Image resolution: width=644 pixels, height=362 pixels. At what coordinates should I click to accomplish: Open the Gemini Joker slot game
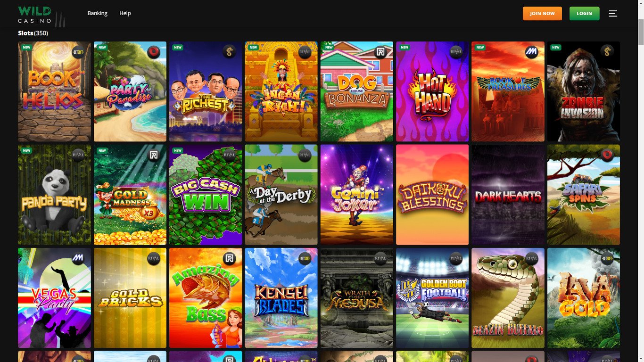pos(357,195)
